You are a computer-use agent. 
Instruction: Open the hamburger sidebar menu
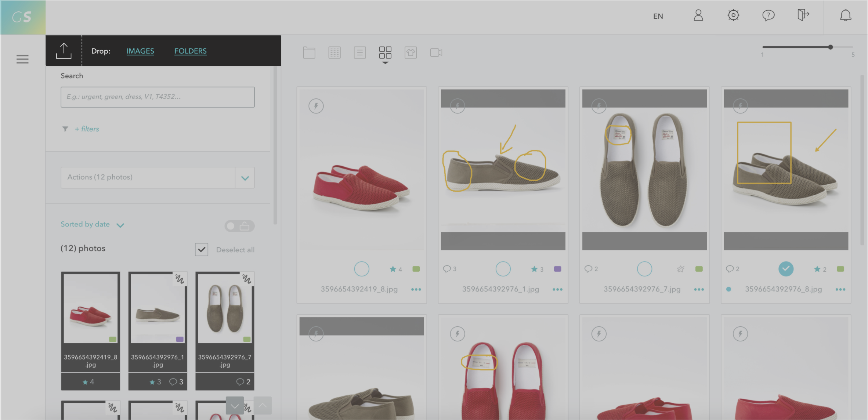22,59
